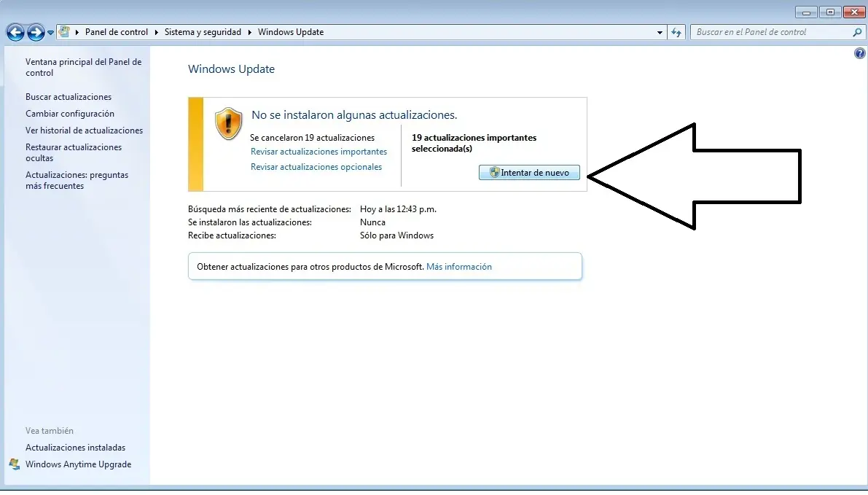Open address bar history dropdown
Image resolution: width=868 pixels, height=495 pixels.
660,32
